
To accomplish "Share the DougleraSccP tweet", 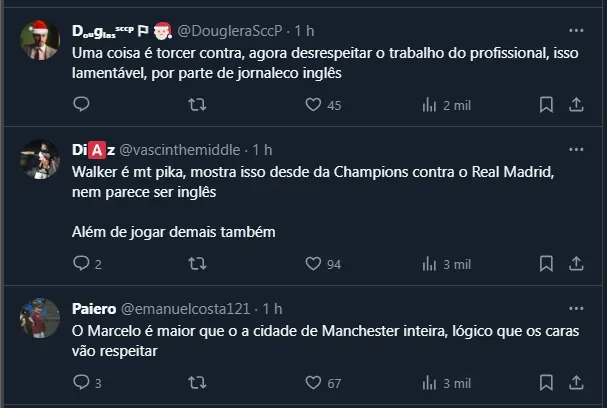I will point(576,104).
